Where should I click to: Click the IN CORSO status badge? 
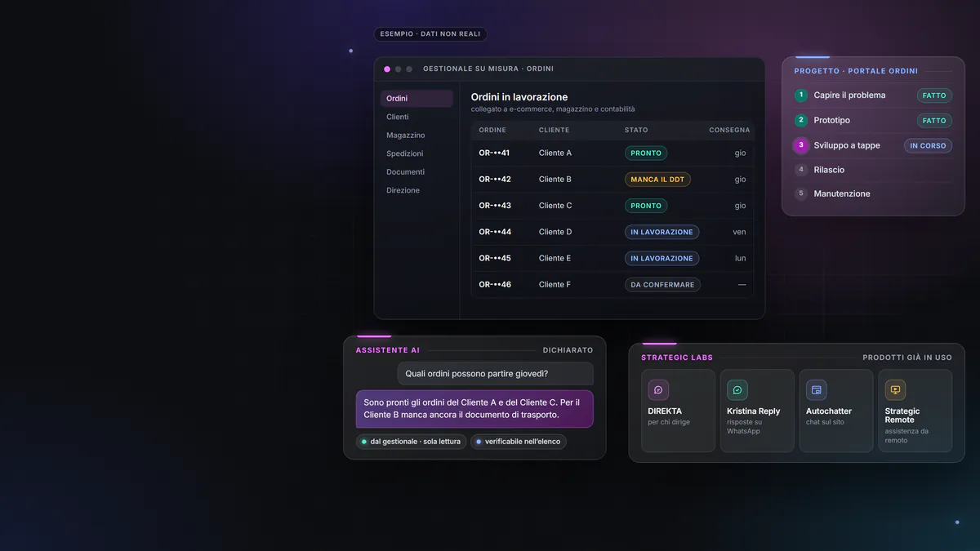(x=928, y=145)
